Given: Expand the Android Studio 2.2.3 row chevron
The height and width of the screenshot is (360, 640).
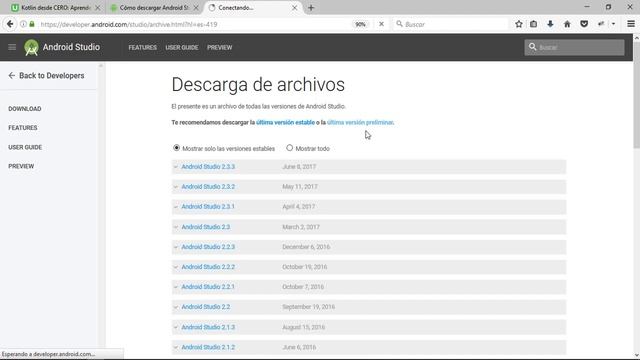Looking at the screenshot, I should pyautogui.click(x=176, y=247).
